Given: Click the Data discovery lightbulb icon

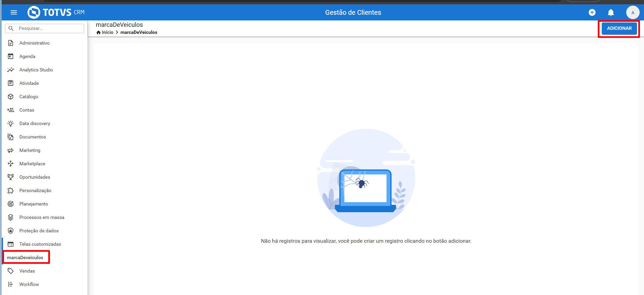Looking at the screenshot, I should tap(11, 123).
